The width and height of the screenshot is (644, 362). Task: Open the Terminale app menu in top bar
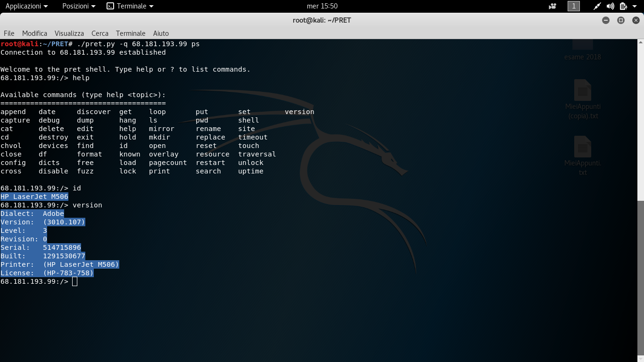pyautogui.click(x=130, y=6)
